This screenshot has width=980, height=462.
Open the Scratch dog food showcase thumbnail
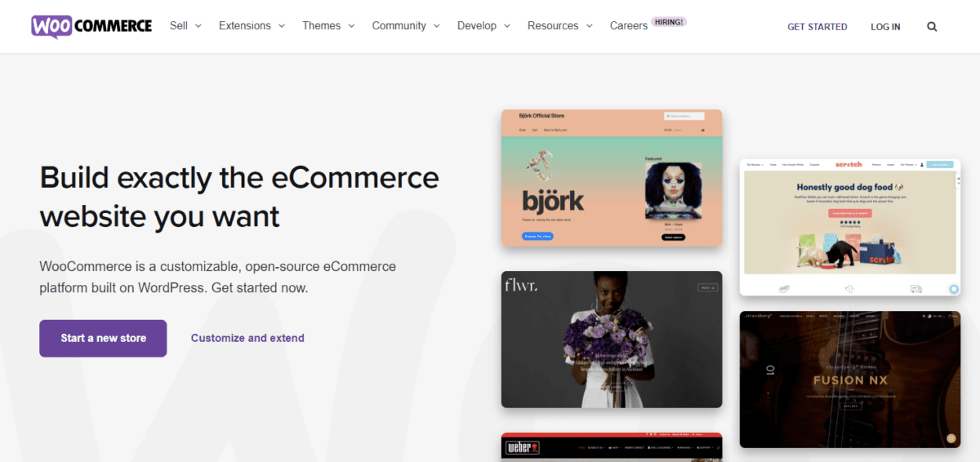tap(850, 227)
